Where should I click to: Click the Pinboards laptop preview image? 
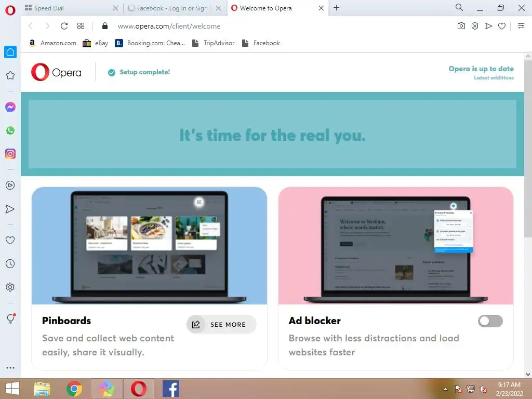click(149, 246)
